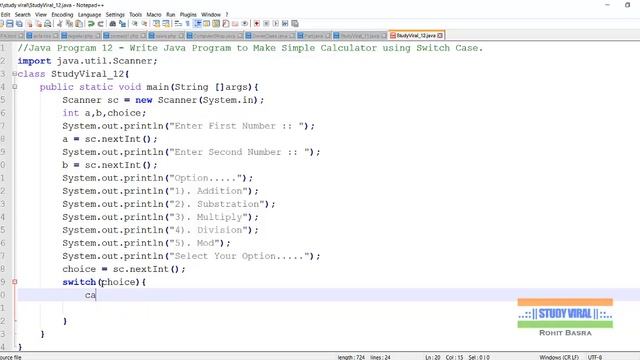
Task: Collapse the main method fold marker
Action: pyautogui.click(x=15, y=87)
